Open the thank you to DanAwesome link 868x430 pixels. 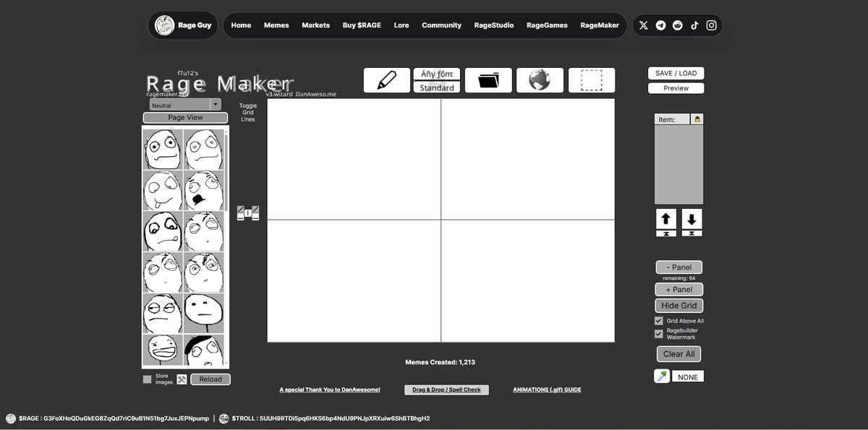coord(330,390)
